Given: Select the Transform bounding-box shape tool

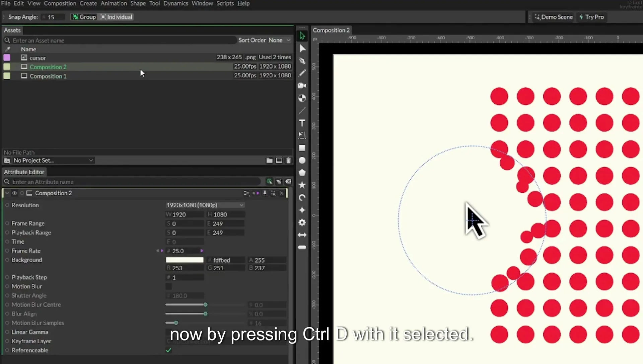Looking at the screenshot, I should [x=302, y=135].
